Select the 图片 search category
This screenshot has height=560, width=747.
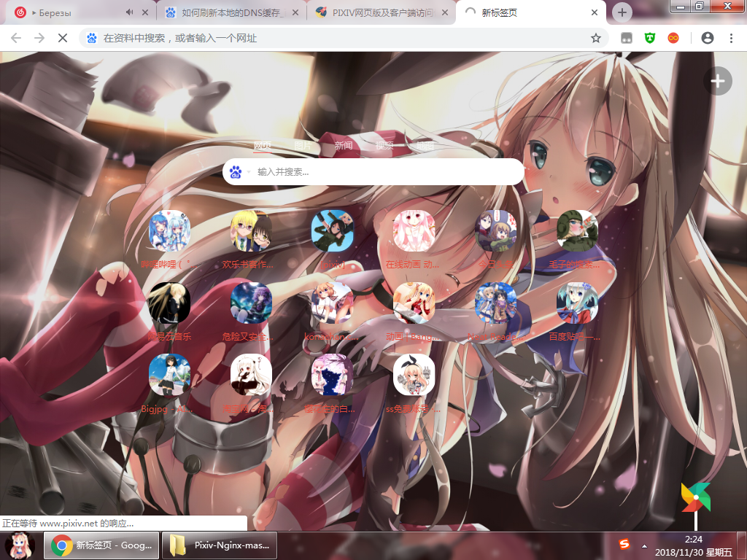[x=303, y=145]
